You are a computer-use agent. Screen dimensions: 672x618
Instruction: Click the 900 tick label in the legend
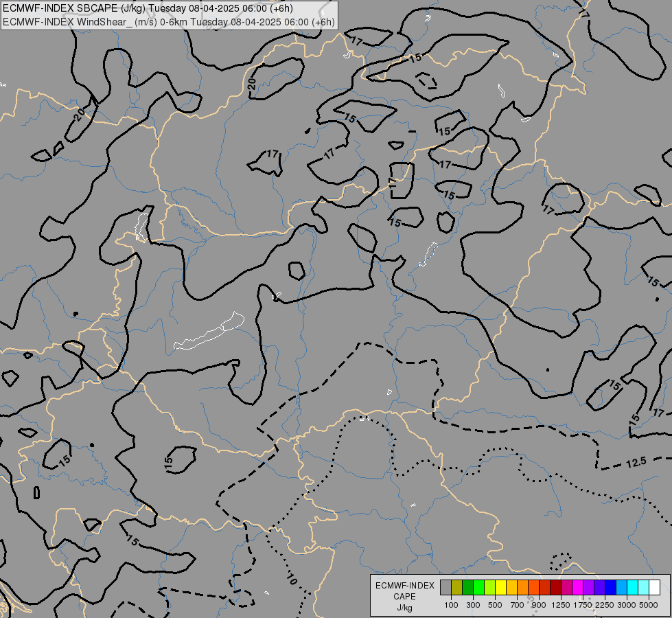tap(539, 605)
